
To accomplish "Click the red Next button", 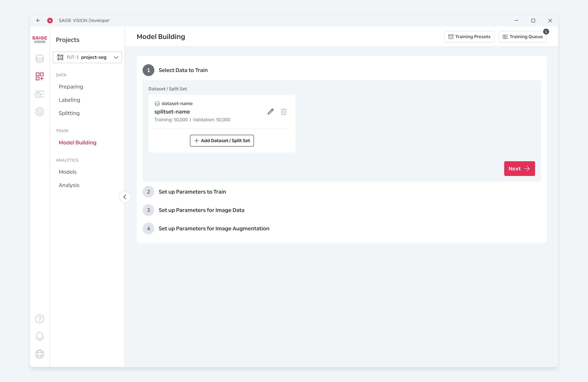I will [519, 169].
